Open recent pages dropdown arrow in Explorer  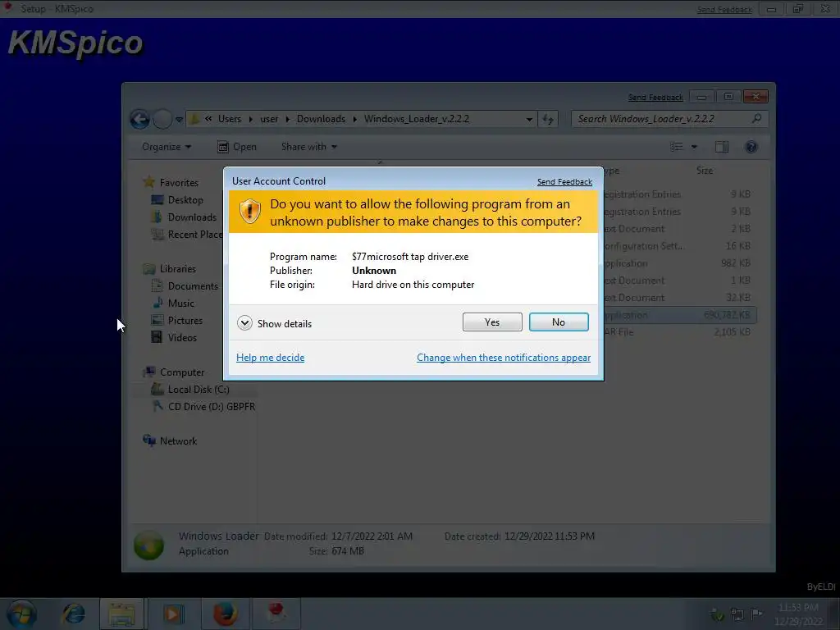(179, 120)
